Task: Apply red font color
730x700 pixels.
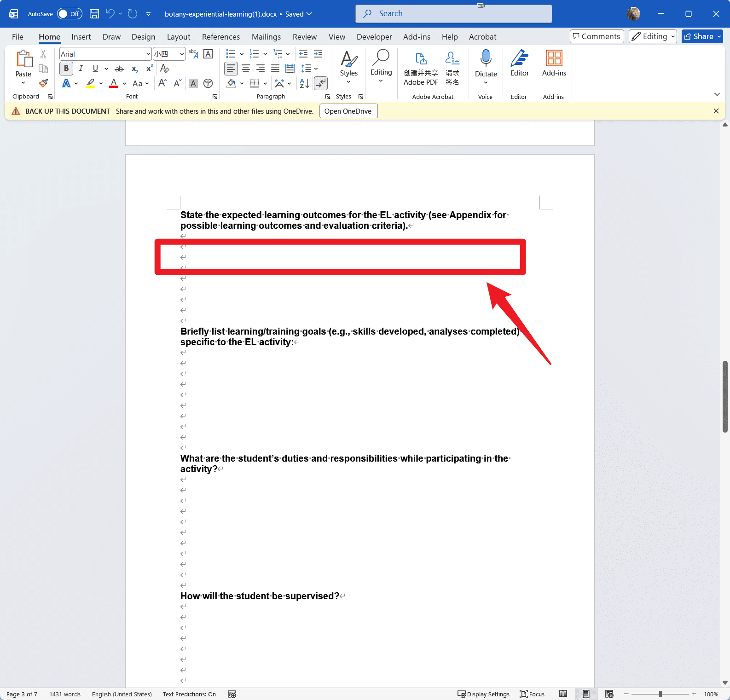Action: [x=114, y=83]
